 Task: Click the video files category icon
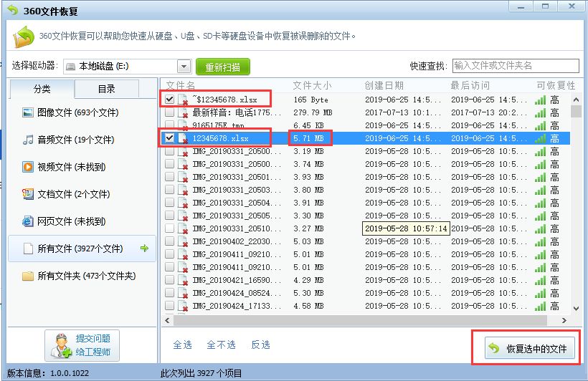[x=28, y=167]
